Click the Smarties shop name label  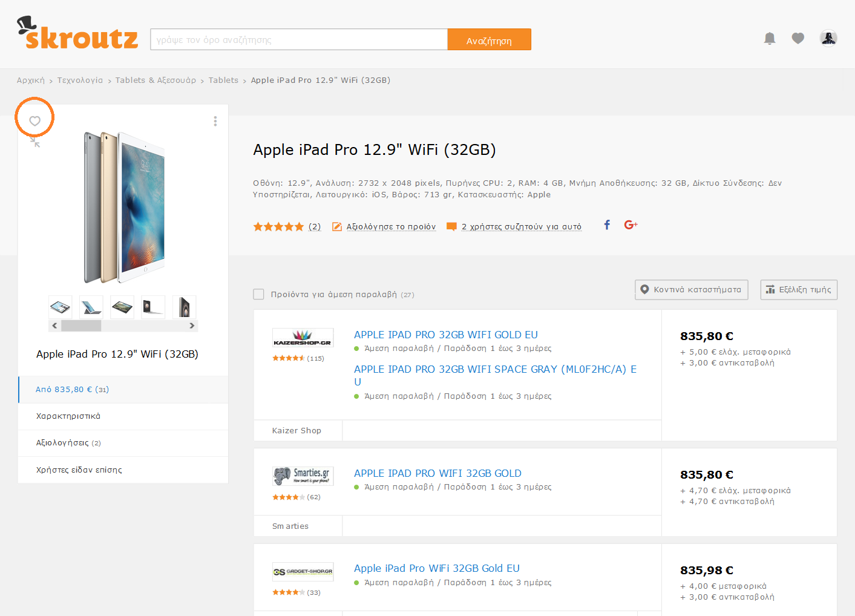click(290, 526)
